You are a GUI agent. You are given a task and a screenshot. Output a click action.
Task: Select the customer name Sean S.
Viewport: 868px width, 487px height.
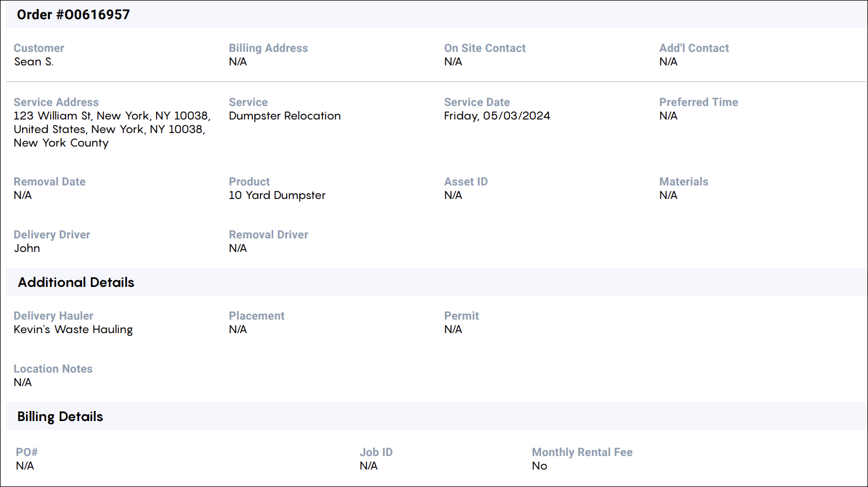tap(34, 62)
